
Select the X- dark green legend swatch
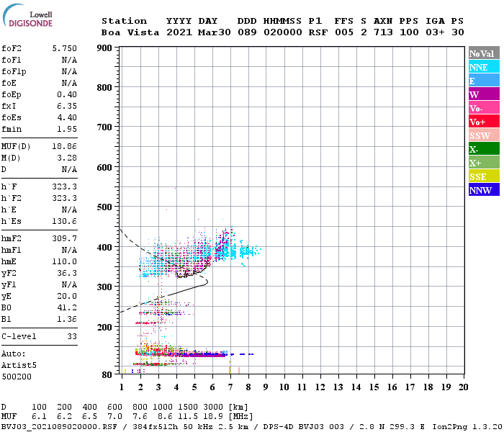pyautogui.click(x=484, y=149)
